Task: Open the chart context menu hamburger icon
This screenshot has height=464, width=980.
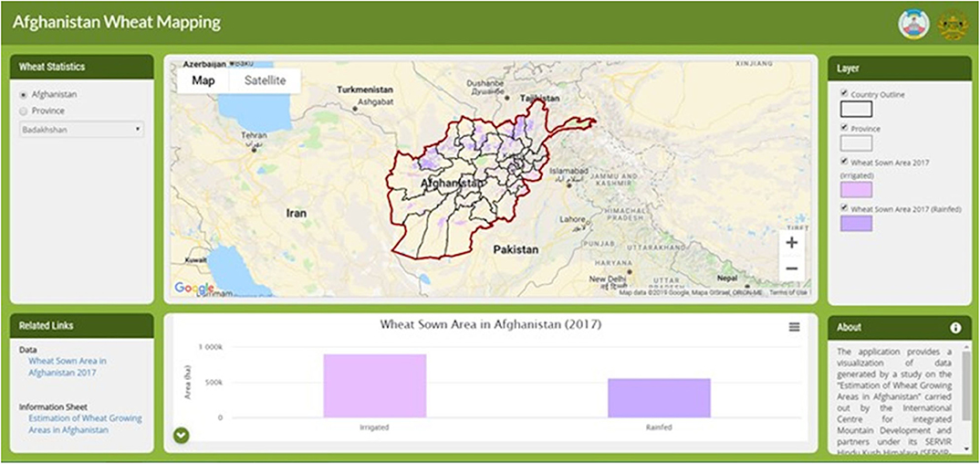Action: (x=794, y=327)
